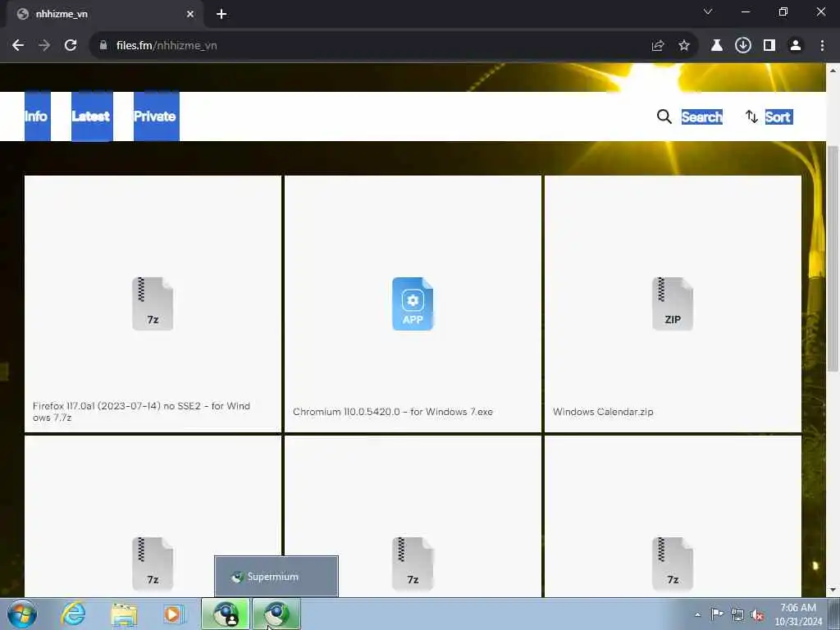The width and height of the screenshot is (840, 630).
Task: Open Action Center flag icon
Action: coord(717,614)
